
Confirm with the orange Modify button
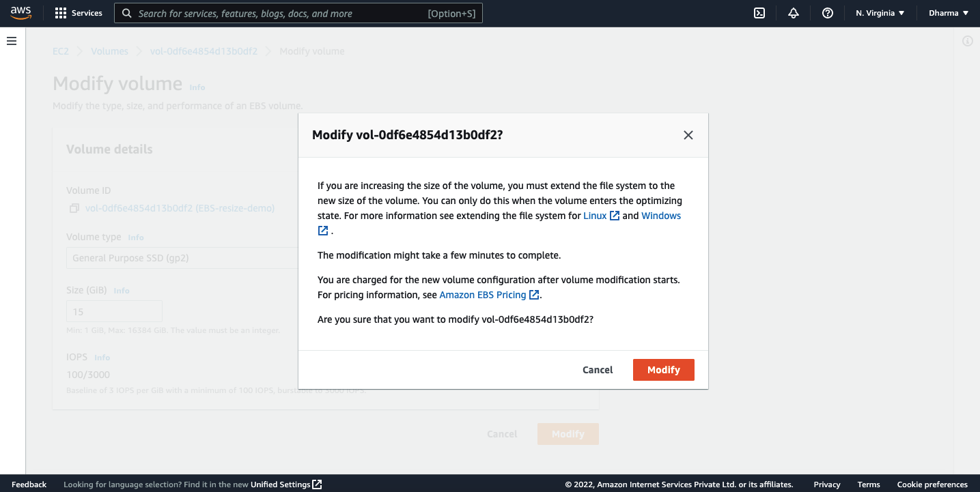point(664,370)
